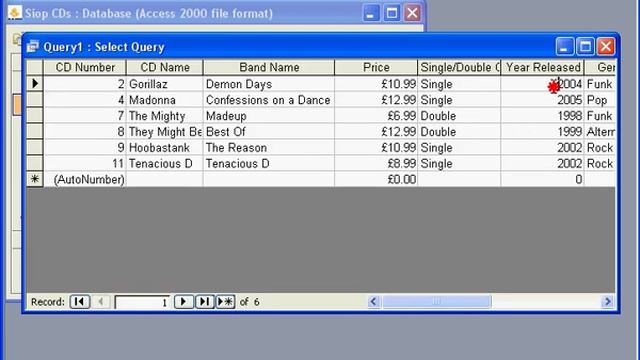Select the row selector for Madonna record
This screenshot has height=360, width=640.
pyautogui.click(x=35, y=100)
